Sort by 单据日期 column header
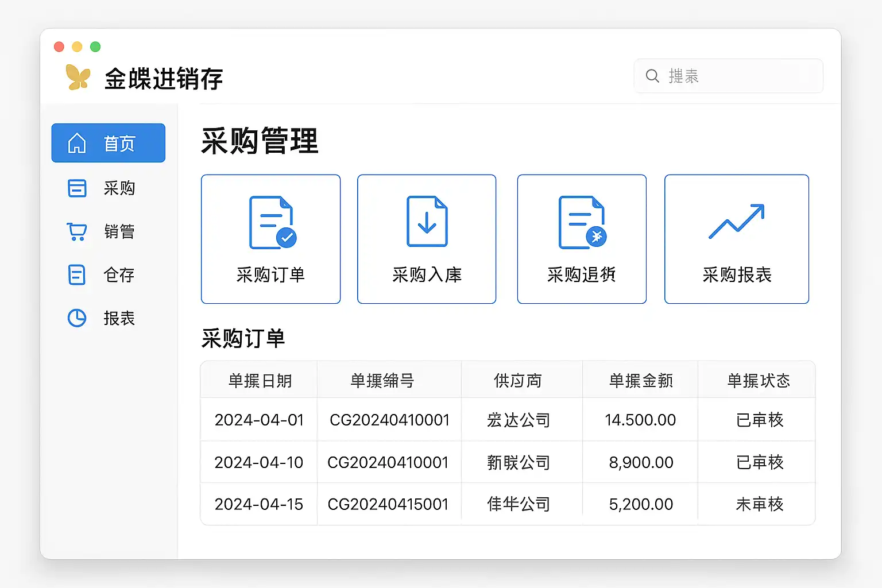The image size is (882, 588). tap(260, 381)
